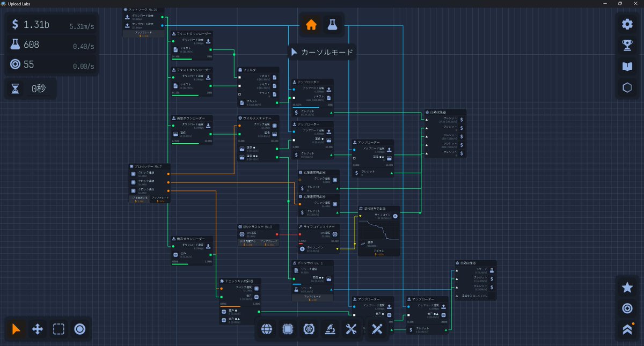Select the orange cursor mode tool
The image size is (644, 346).
click(x=17, y=329)
